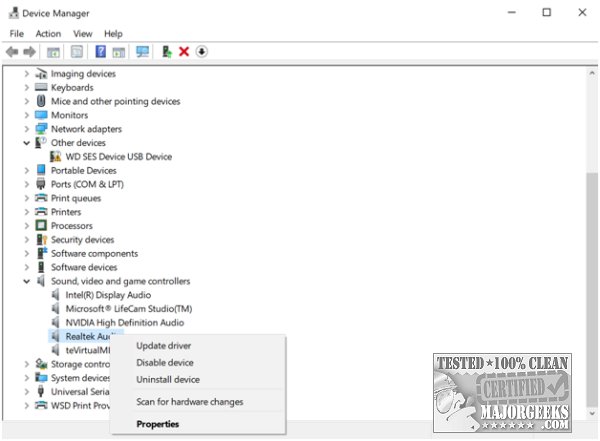
Task: Click the Storage controllers icon
Action: click(41, 364)
